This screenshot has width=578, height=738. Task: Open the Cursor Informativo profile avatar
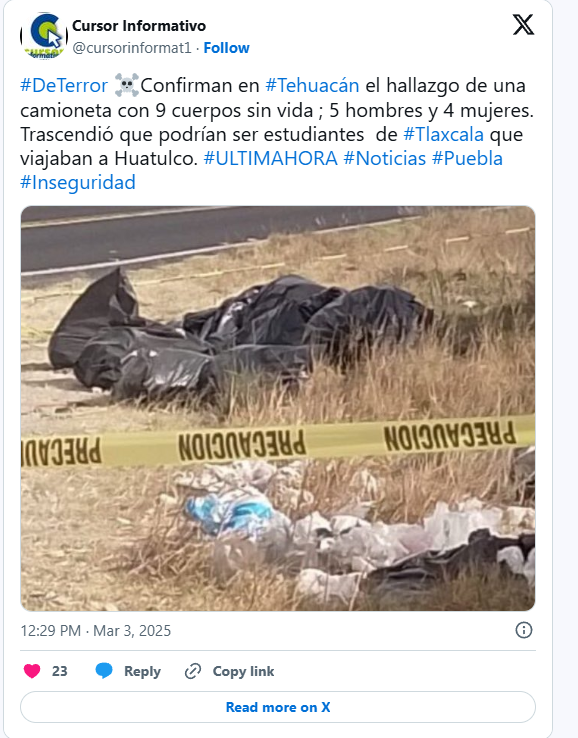pyautogui.click(x=44, y=36)
